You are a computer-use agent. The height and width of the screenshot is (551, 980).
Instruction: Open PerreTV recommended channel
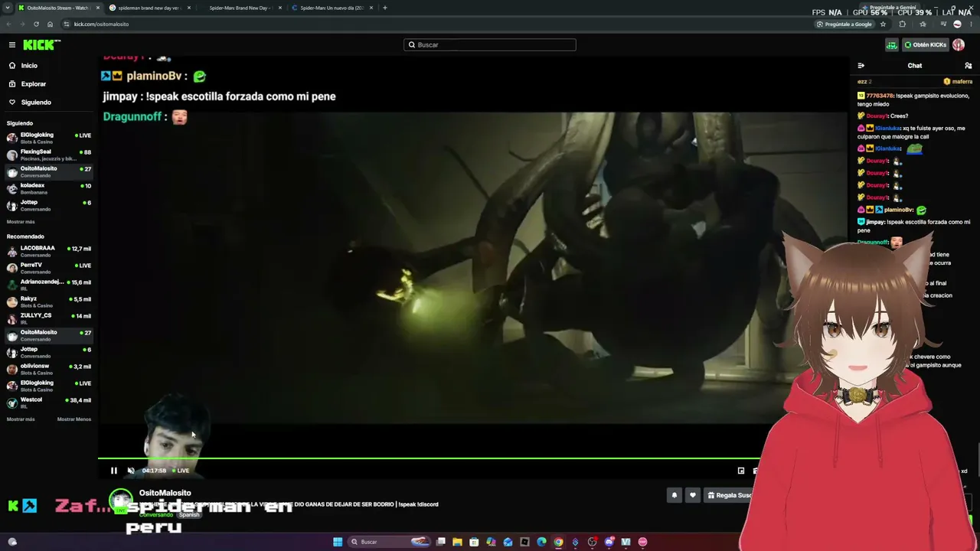coord(49,268)
